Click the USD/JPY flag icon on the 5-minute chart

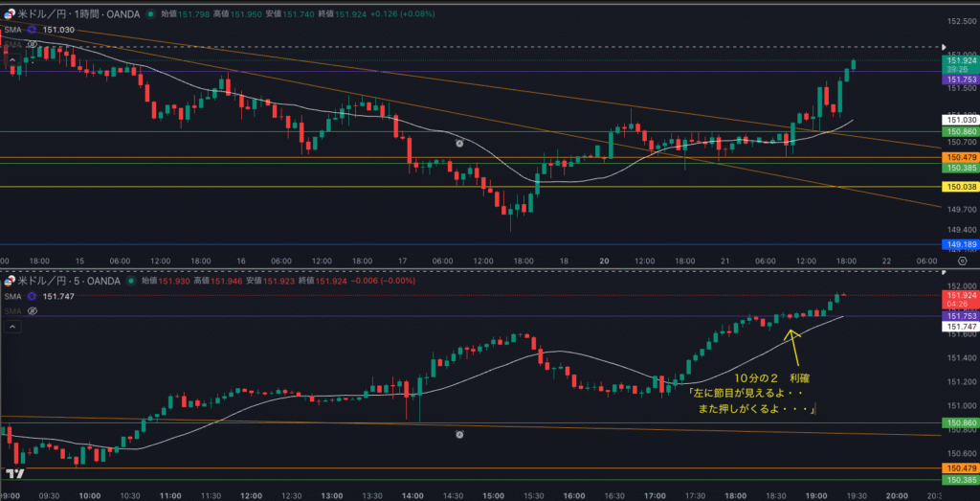click(10, 281)
